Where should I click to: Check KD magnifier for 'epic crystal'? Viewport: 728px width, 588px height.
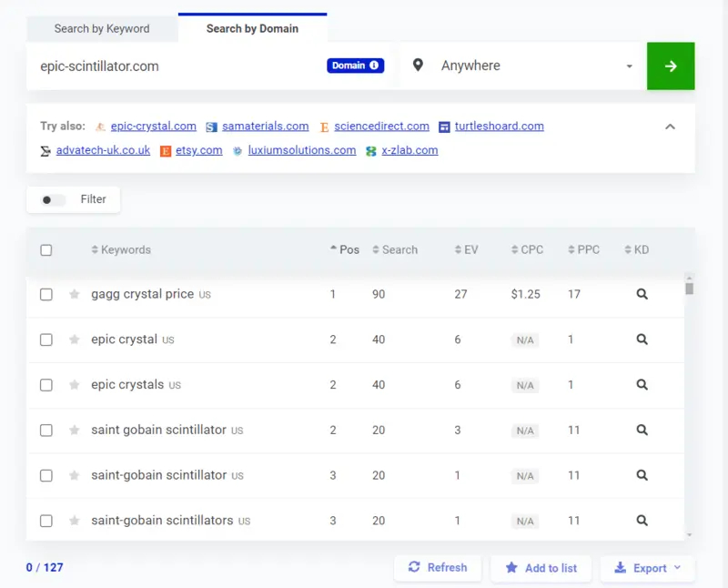(x=642, y=340)
